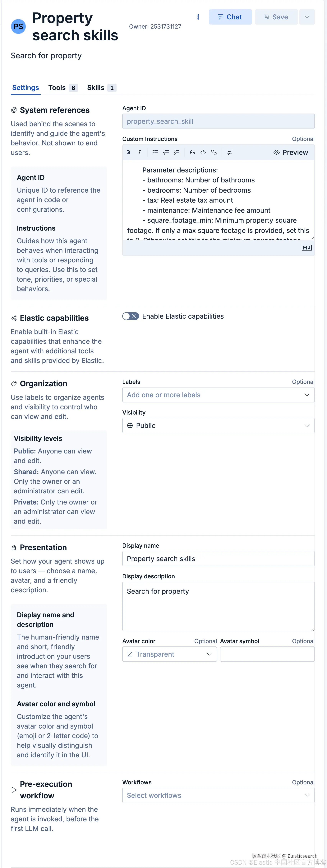Click the Save button
Screen dimensions: 327x868
(x=276, y=17)
